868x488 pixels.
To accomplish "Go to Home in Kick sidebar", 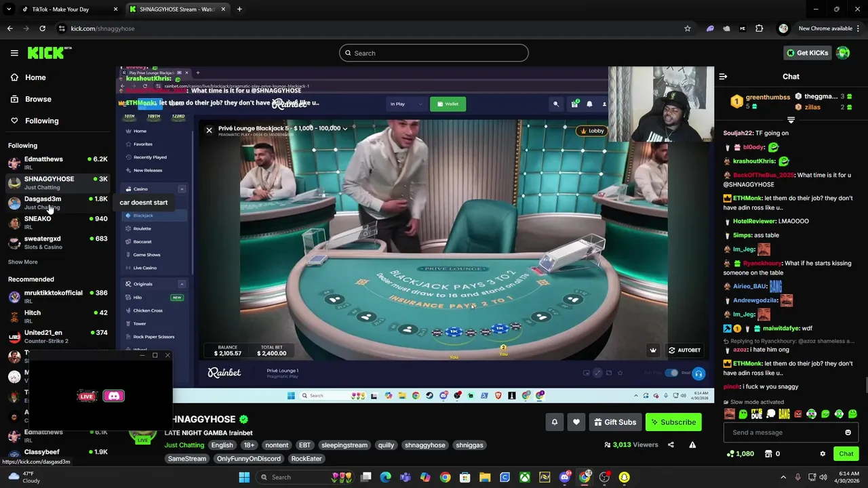I will click(x=28, y=77).
